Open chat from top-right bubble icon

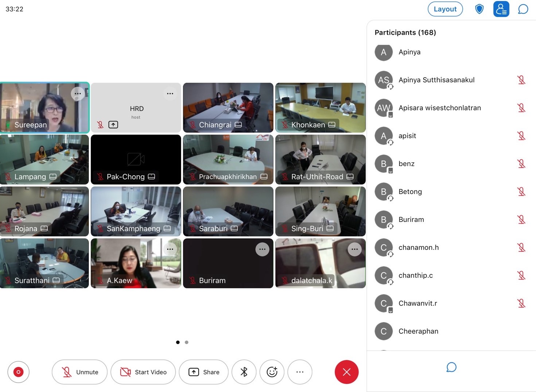pos(523,9)
